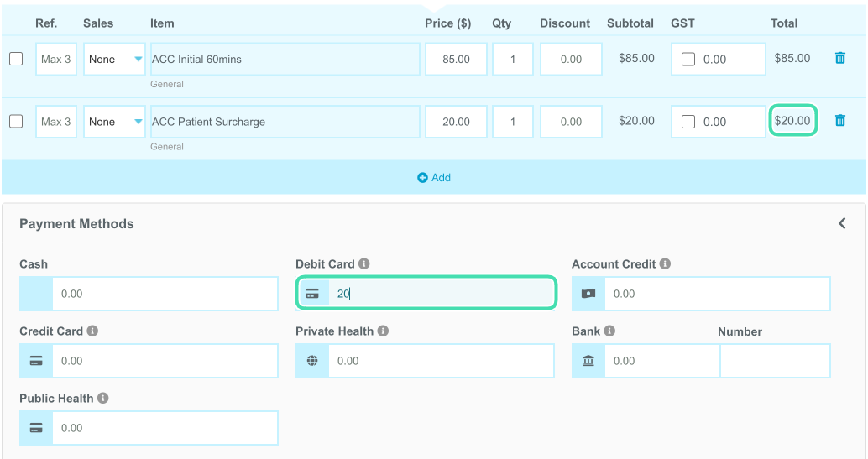
Task: Click the $20.00 total value
Action: 792,121
